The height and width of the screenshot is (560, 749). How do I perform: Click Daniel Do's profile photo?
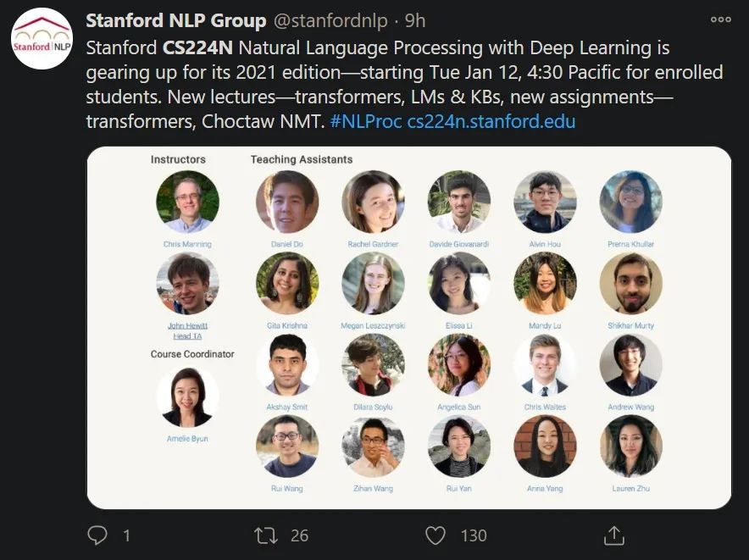287,202
